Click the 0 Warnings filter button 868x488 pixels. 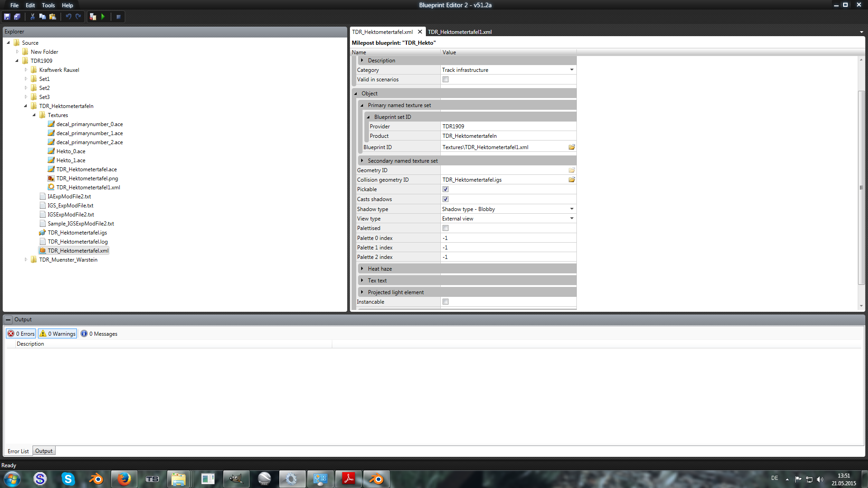(x=57, y=334)
